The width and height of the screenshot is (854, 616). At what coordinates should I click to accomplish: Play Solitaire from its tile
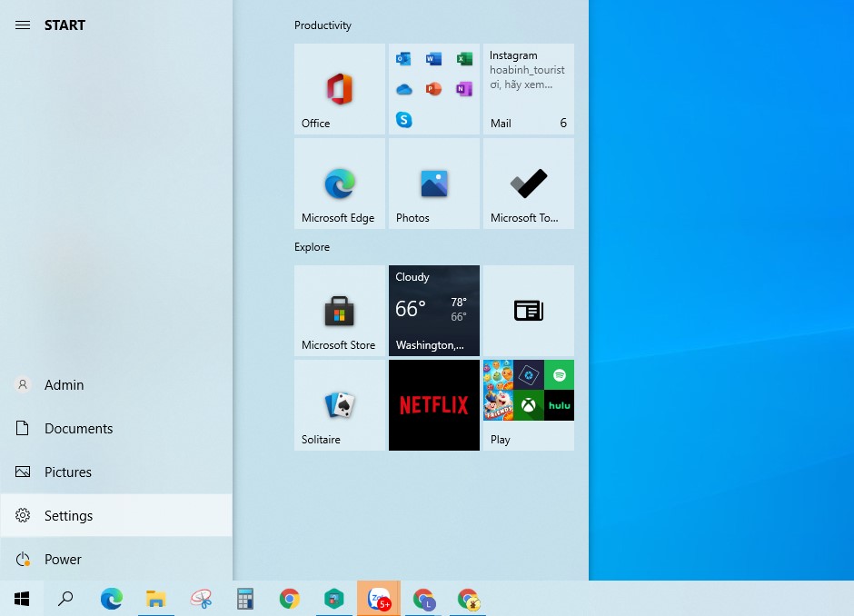[339, 404]
